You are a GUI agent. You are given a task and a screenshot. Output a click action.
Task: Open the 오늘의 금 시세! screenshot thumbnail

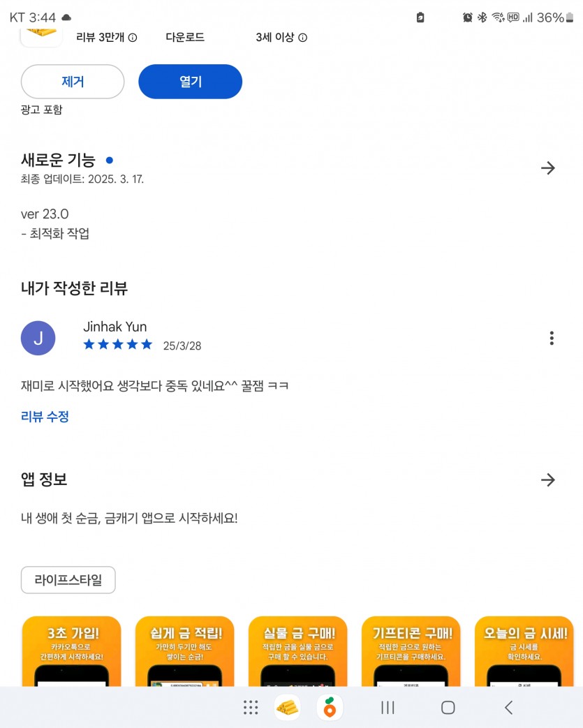(x=524, y=651)
